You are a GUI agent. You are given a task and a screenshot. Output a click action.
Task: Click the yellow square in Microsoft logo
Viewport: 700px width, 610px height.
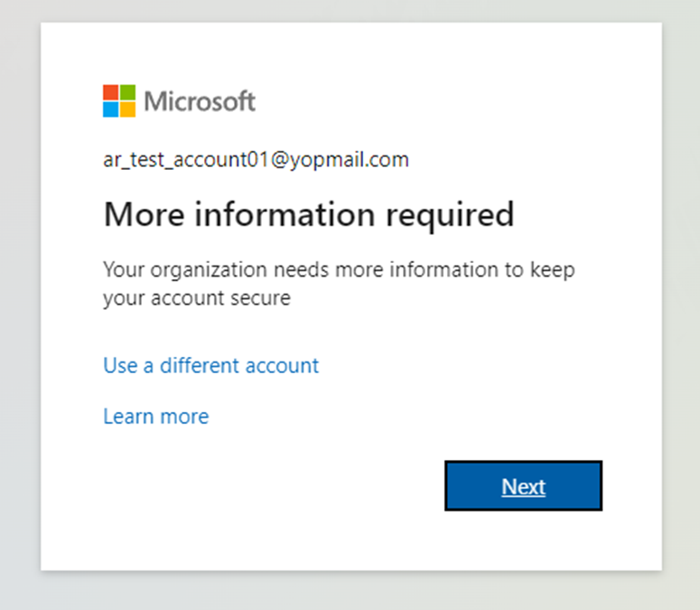(x=127, y=109)
